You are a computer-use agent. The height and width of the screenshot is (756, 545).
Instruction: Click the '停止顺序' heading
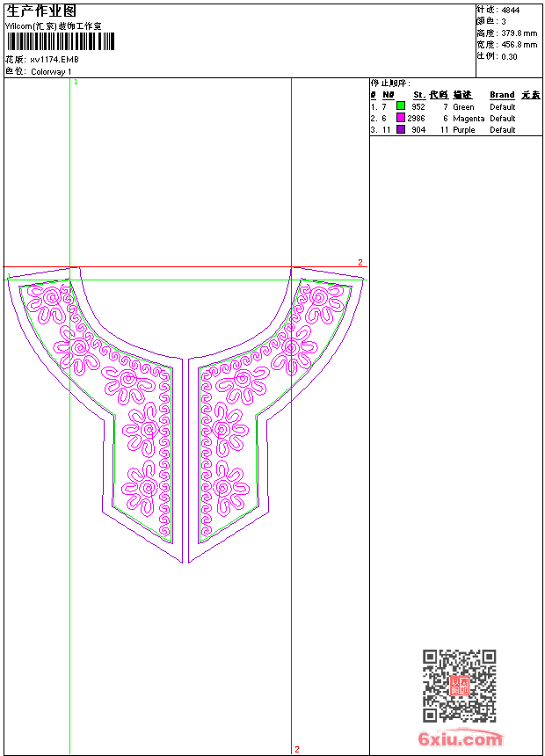click(x=390, y=84)
